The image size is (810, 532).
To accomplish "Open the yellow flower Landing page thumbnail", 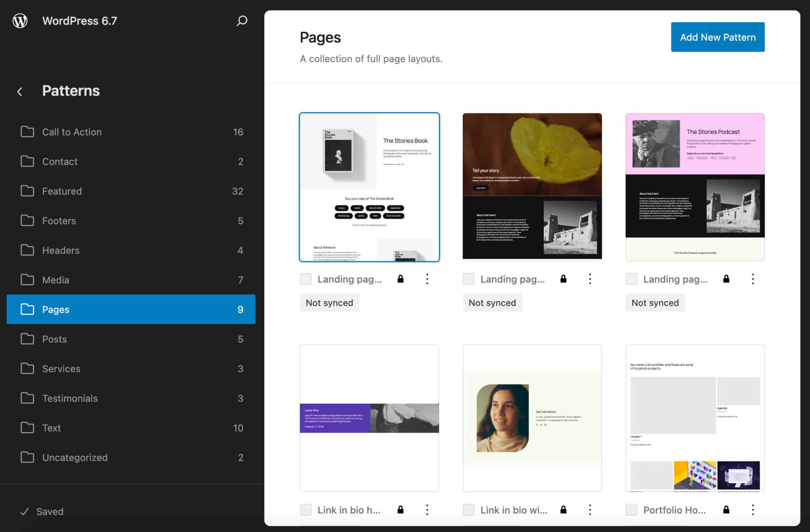I will click(532, 186).
